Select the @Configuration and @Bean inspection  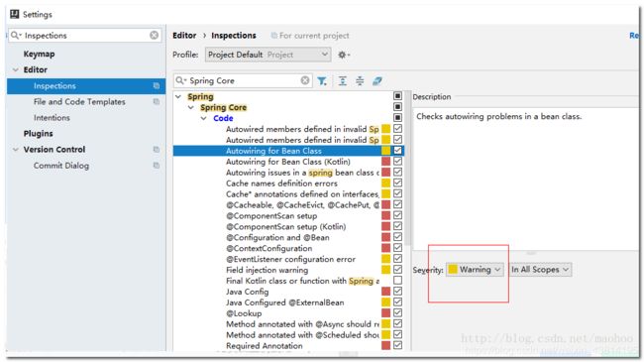pos(277,237)
